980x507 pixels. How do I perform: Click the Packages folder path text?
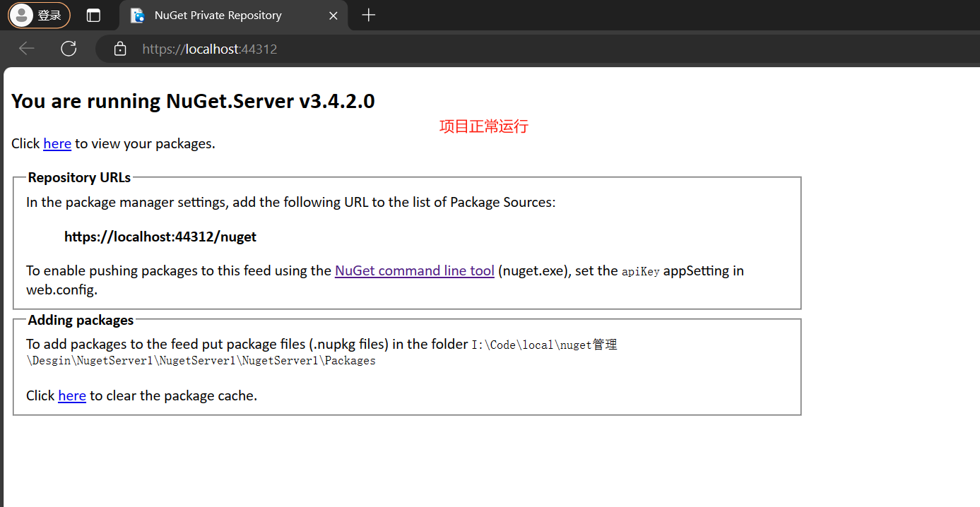(321, 352)
